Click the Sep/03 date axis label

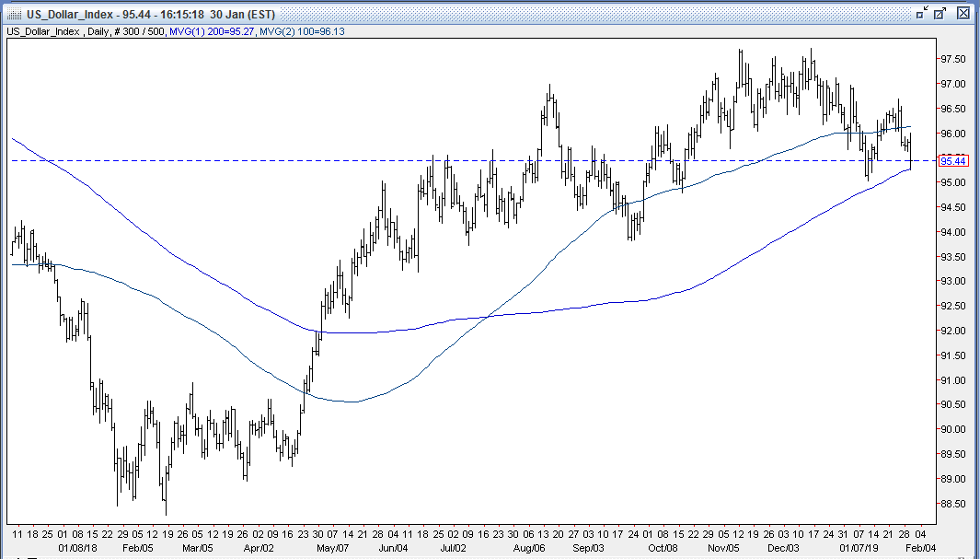click(587, 548)
